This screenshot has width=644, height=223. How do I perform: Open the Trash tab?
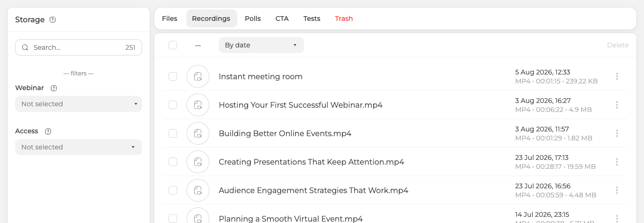[344, 19]
